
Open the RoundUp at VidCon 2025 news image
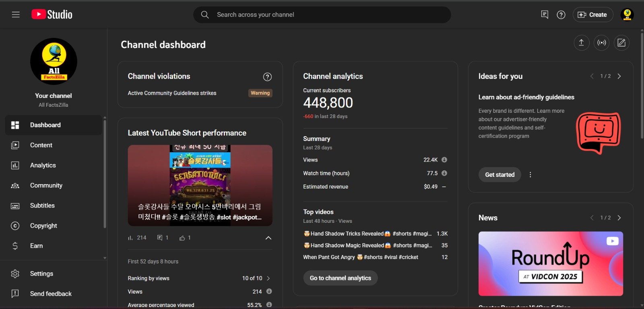[x=551, y=263]
